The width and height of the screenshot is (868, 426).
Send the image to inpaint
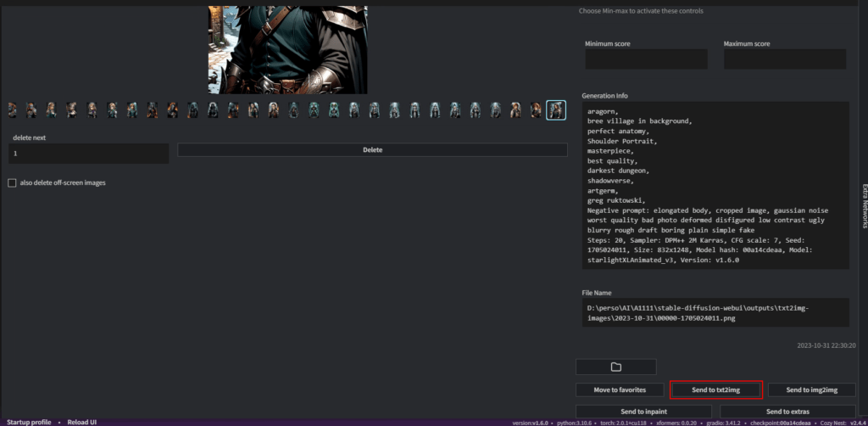(x=643, y=412)
